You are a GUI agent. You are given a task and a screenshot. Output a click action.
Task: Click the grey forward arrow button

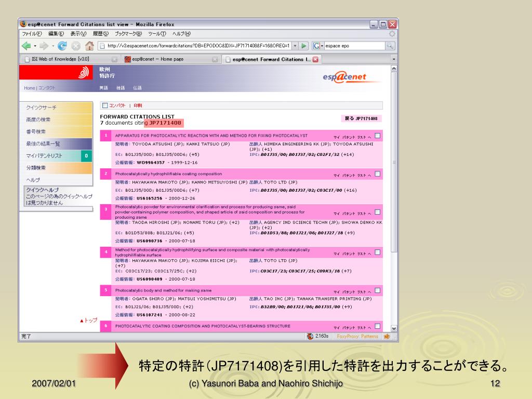point(44,46)
